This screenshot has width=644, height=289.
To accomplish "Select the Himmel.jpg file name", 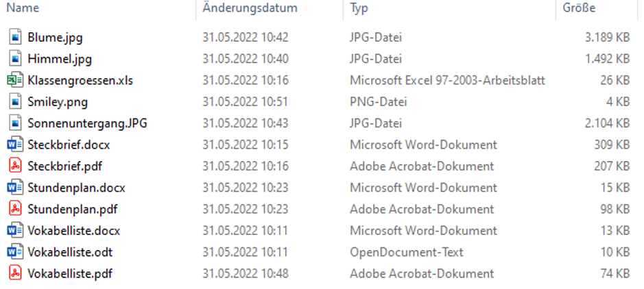I will click(x=60, y=59).
